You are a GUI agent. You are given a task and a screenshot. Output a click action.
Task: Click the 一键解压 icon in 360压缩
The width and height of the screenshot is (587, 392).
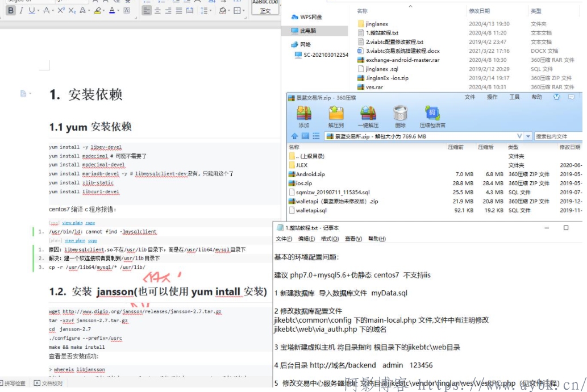[x=368, y=117]
